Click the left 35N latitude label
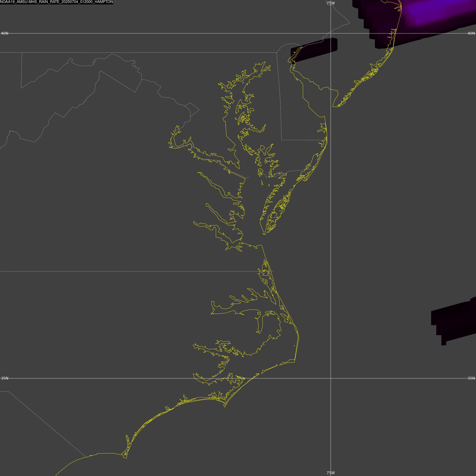Image resolution: width=476 pixels, height=476 pixels. point(5,378)
